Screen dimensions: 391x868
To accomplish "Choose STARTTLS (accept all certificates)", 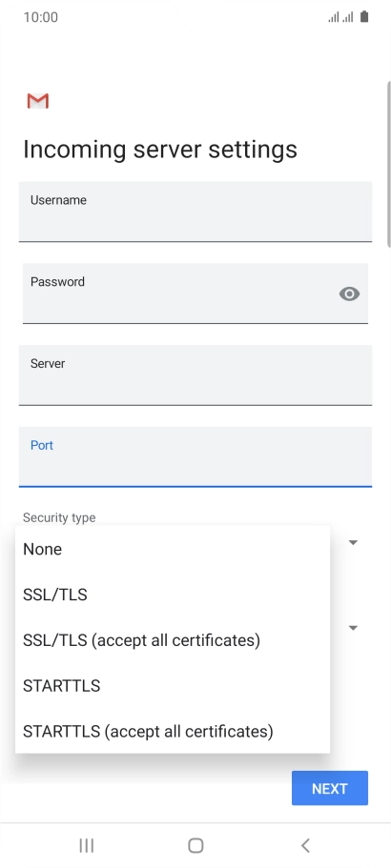I will pyautogui.click(x=173, y=731).
